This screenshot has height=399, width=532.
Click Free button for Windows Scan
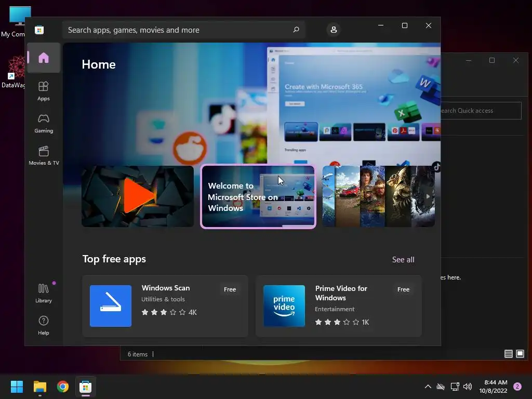(x=230, y=289)
